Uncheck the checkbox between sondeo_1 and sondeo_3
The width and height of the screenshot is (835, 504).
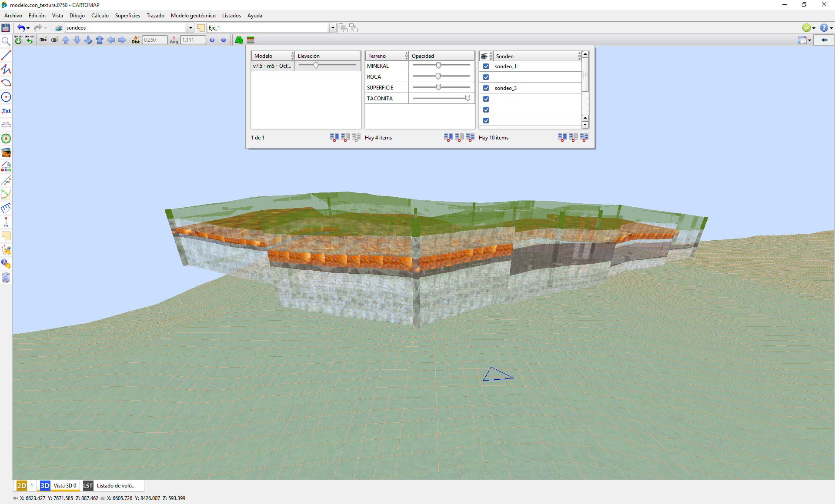486,77
